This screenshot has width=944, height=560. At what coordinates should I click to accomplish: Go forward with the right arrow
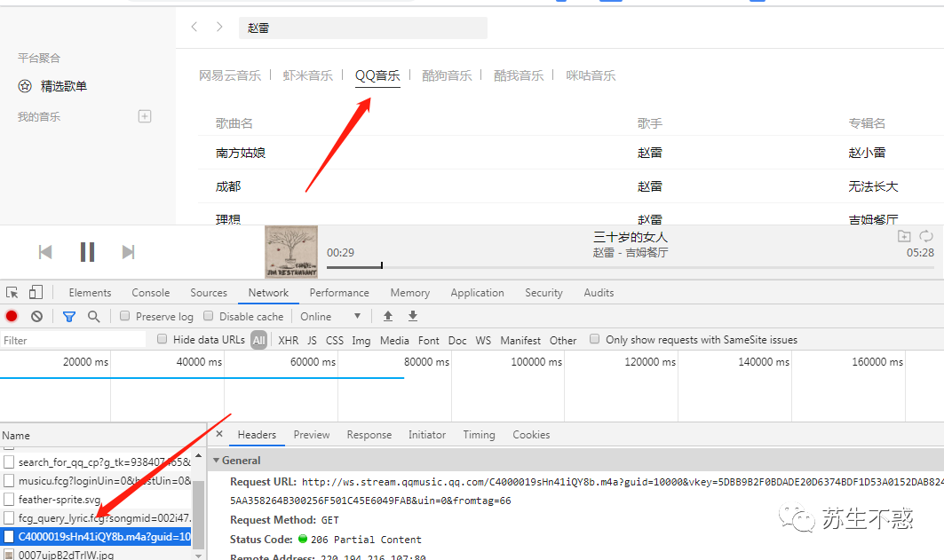click(219, 27)
